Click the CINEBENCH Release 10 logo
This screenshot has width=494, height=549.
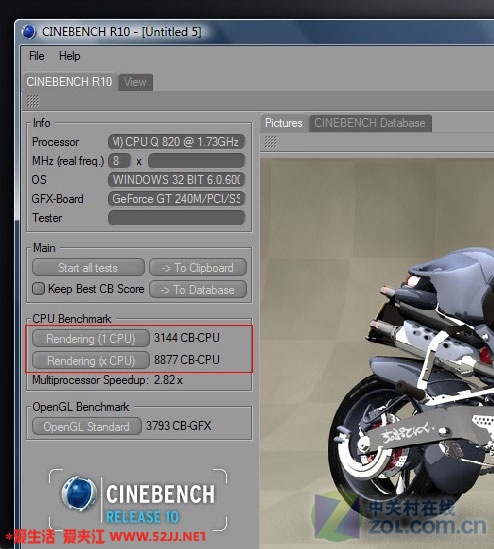point(138,500)
